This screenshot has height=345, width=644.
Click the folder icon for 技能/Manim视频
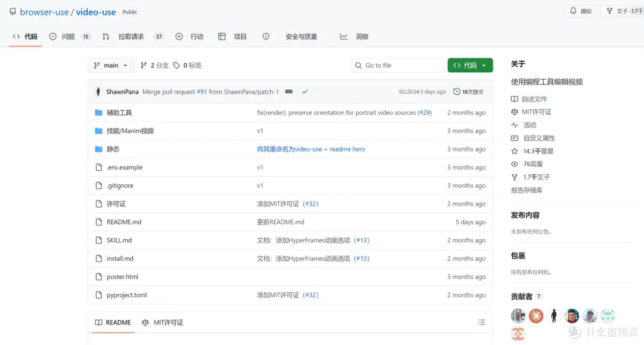[x=98, y=131]
